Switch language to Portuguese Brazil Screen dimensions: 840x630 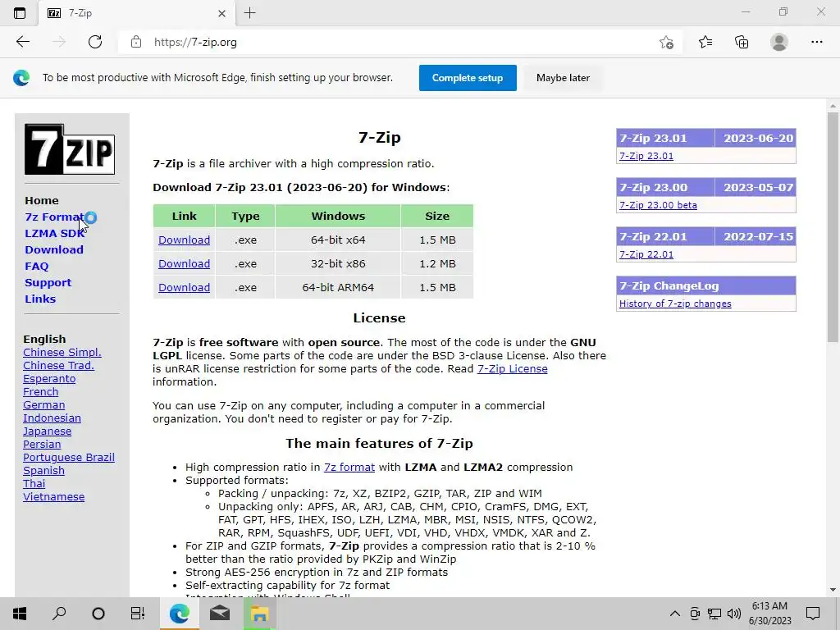click(x=69, y=458)
